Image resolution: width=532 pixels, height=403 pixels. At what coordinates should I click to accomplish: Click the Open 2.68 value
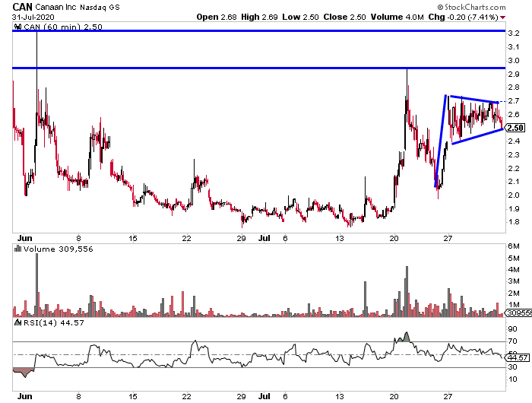click(217, 17)
